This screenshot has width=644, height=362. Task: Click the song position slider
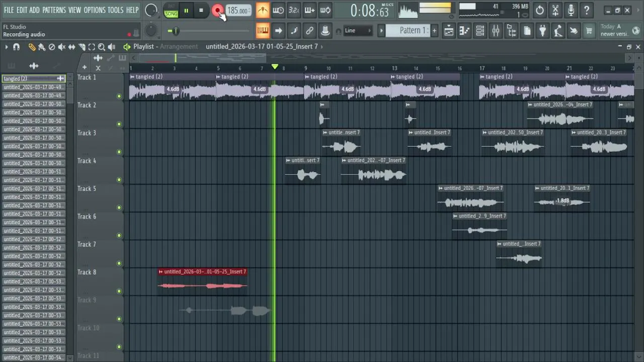[x=209, y=31]
